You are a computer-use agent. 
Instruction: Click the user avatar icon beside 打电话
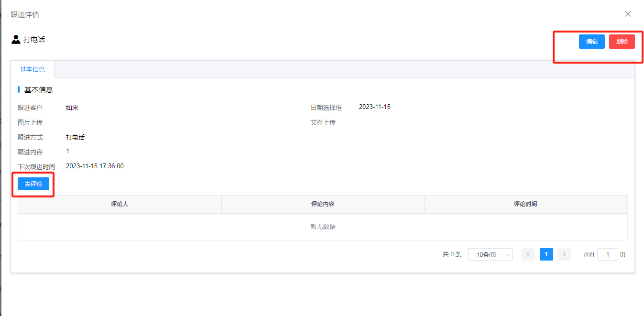[16, 40]
